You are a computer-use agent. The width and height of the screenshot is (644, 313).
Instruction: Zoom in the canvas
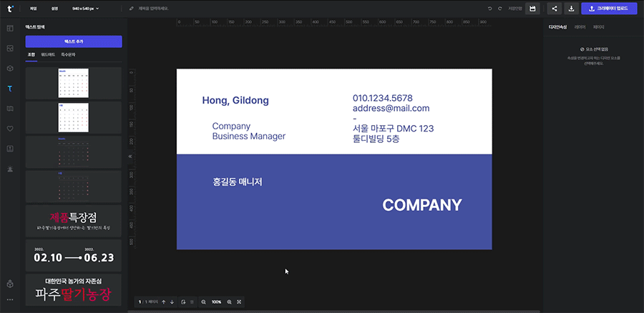click(x=229, y=302)
